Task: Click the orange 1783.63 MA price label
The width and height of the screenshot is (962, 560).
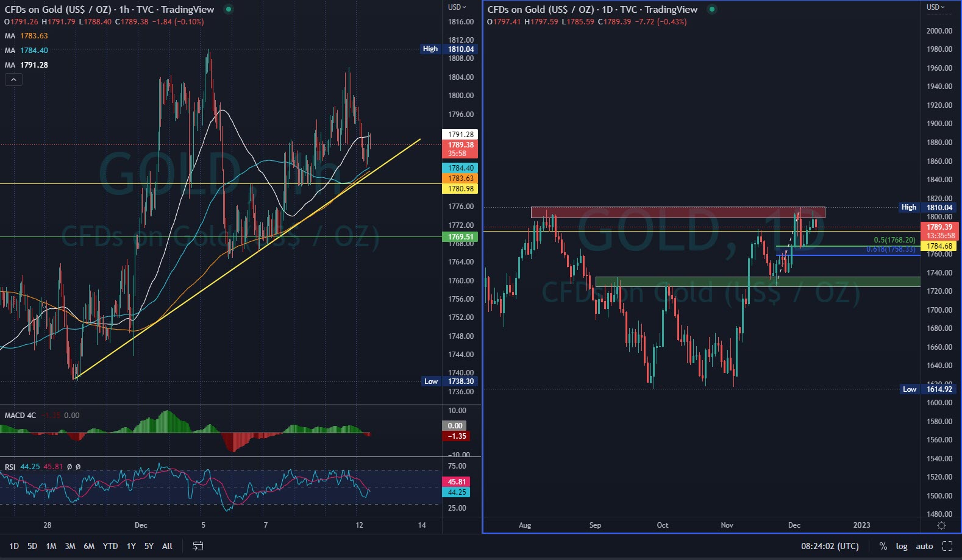Action: click(x=460, y=179)
